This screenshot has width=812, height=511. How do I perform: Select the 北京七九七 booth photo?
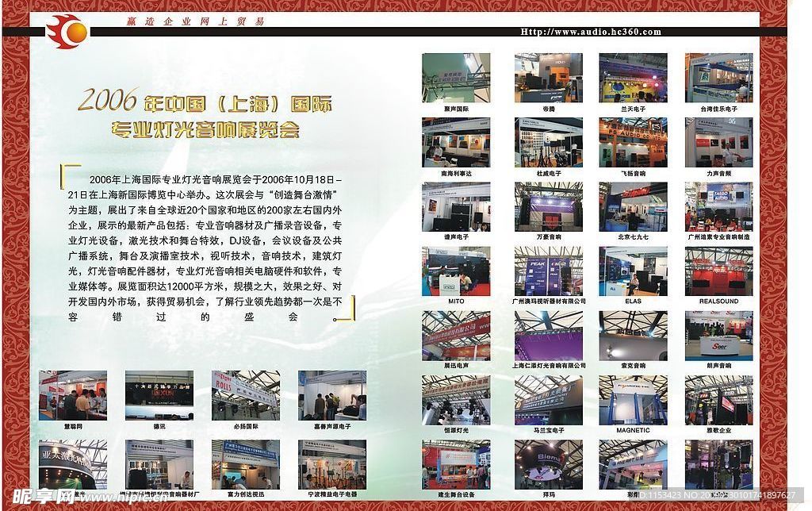pos(633,207)
